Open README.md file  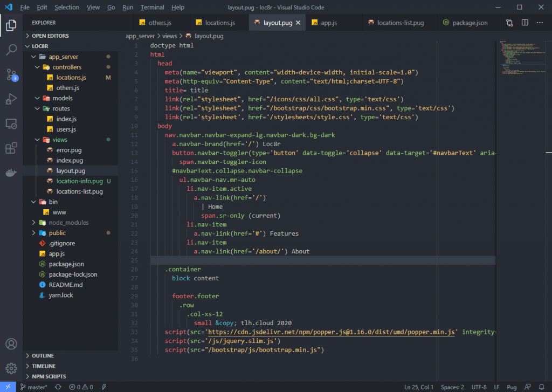65,285
